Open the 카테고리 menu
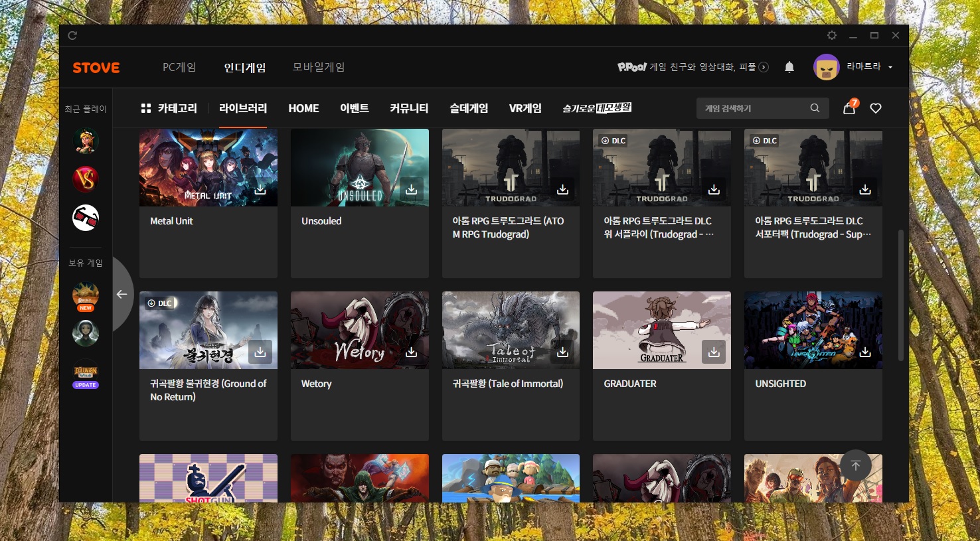This screenshot has width=980, height=541. click(x=169, y=108)
